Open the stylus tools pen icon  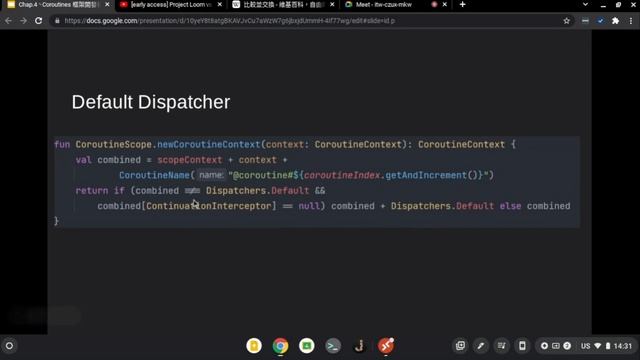point(481,346)
